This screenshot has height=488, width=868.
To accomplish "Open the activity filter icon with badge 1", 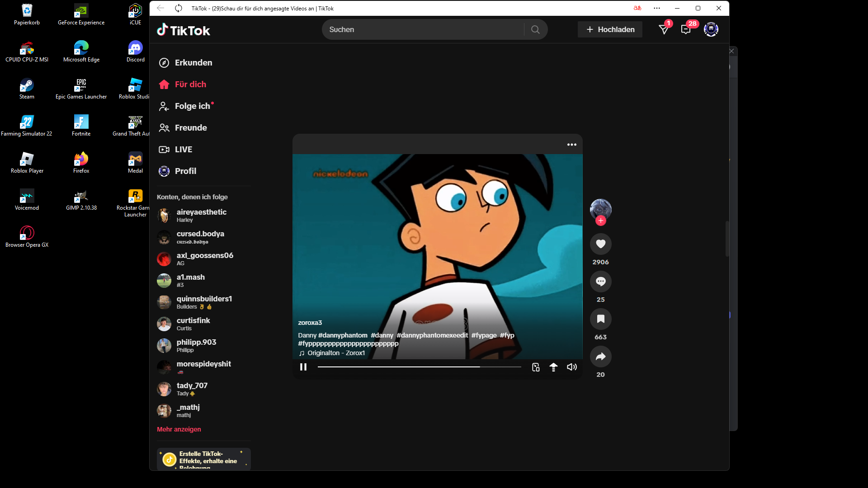I will tap(664, 29).
